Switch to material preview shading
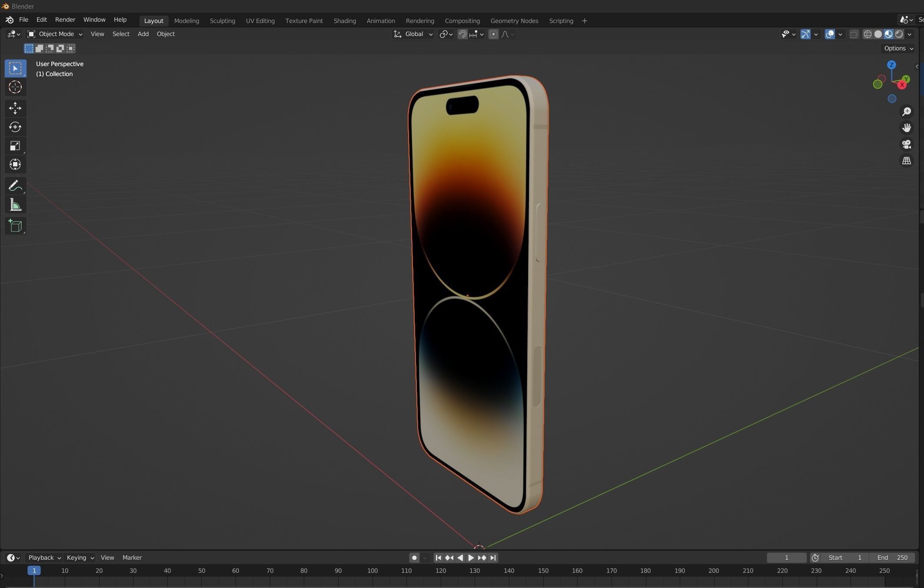This screenshot has height=588, width=924. coord(888,34)
